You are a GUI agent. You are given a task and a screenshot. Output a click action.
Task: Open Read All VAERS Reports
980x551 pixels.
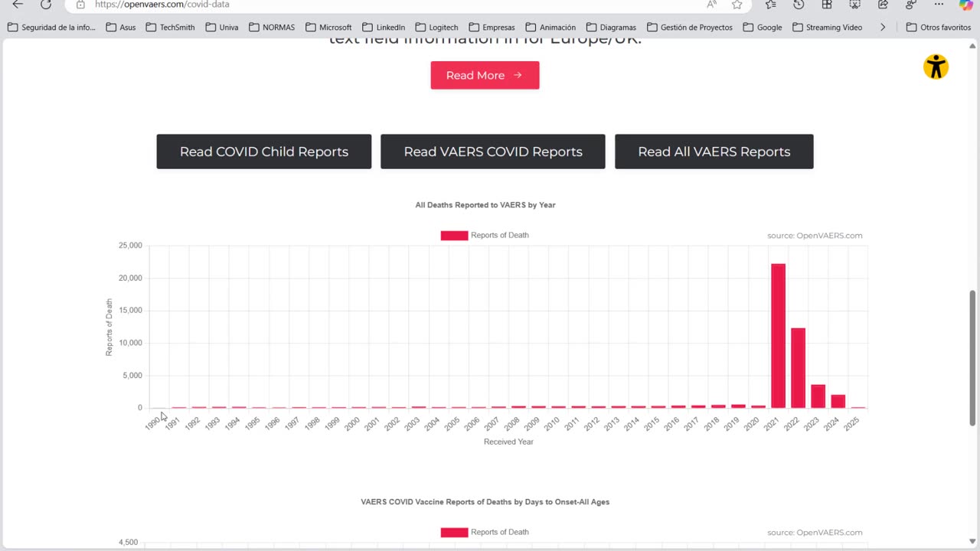point(714,152)
